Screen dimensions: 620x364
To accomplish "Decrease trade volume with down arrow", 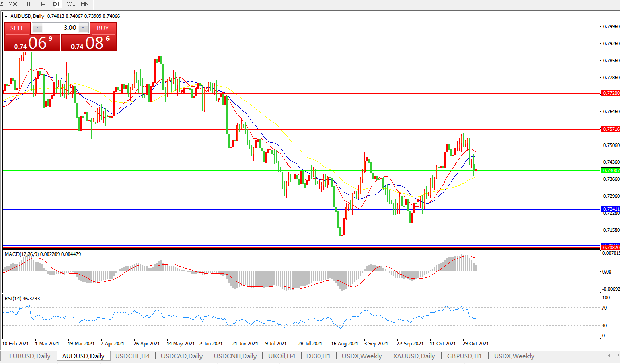I will coord(37,28).
